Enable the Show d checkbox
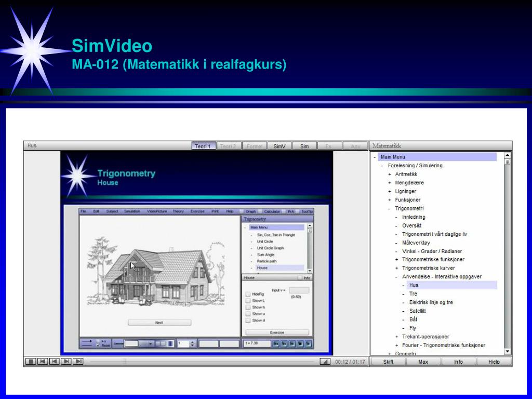 click(x=248, y=320)
